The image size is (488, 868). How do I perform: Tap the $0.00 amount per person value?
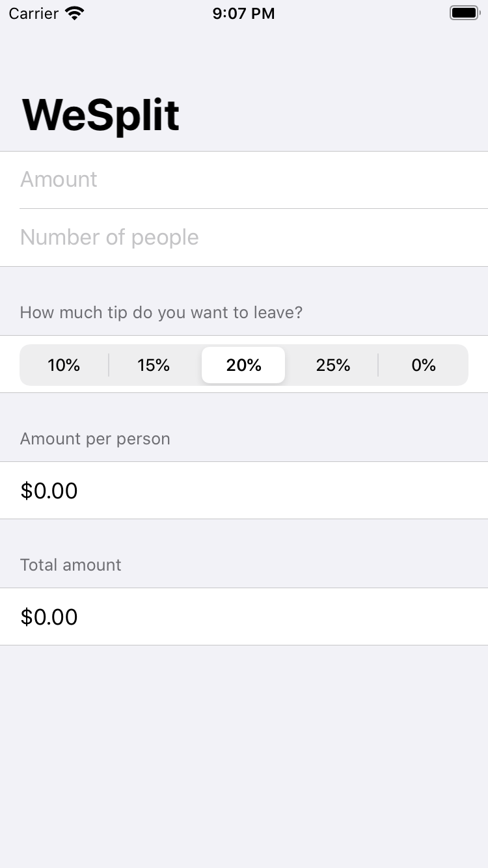point(49,491)
